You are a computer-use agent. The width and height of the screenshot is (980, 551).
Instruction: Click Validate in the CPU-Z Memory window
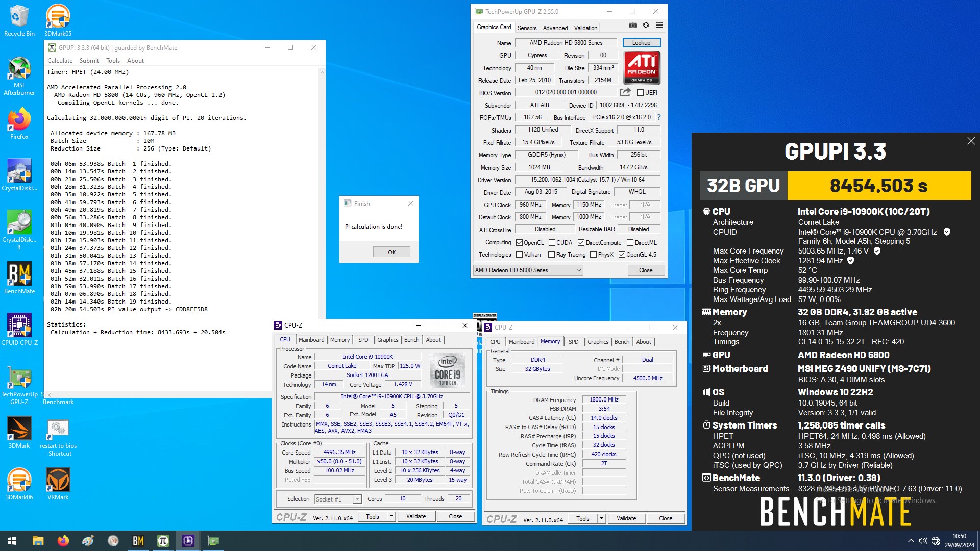tap(626, 518)
